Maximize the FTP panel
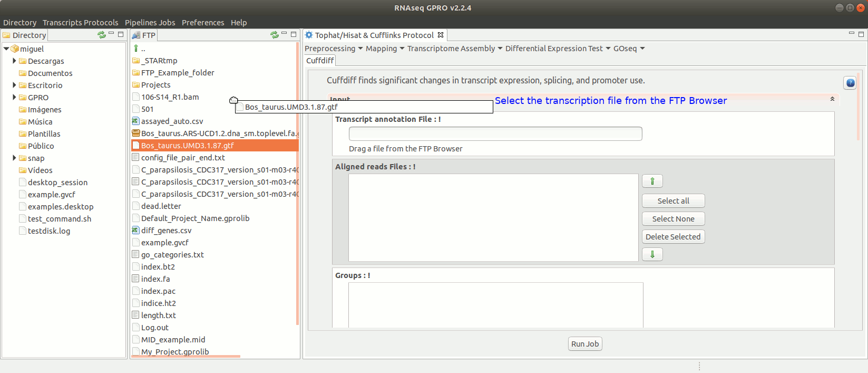The width and height of the screenshot is (868, 373). 294,34
